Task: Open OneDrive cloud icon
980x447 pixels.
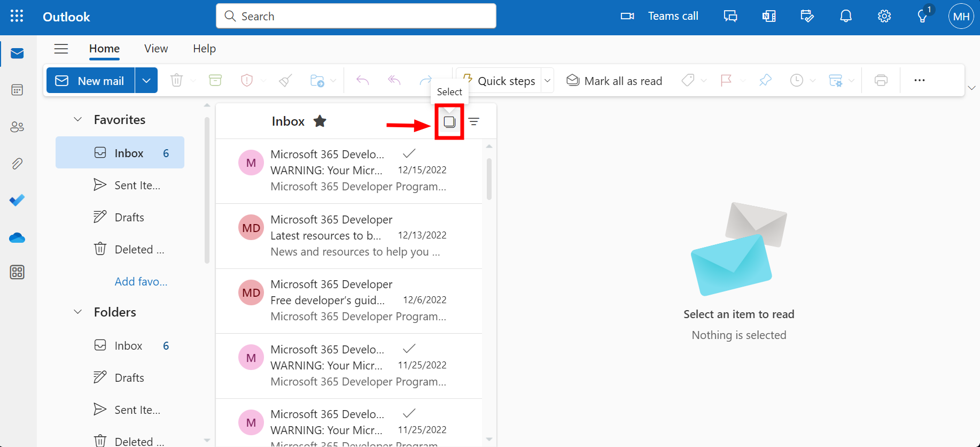Action: point(17,237)
